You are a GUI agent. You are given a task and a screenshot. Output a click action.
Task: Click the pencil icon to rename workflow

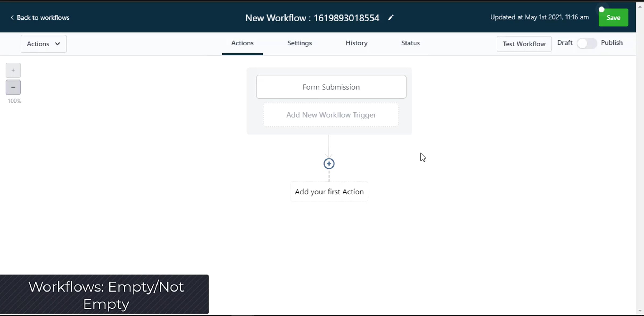click(x=391, y=18)
